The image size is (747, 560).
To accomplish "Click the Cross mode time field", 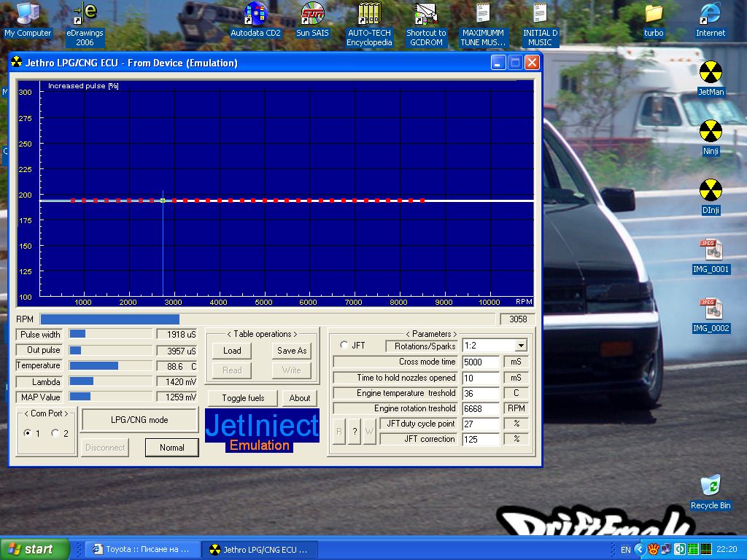I will pyautogui.click(x=481, y=362).
